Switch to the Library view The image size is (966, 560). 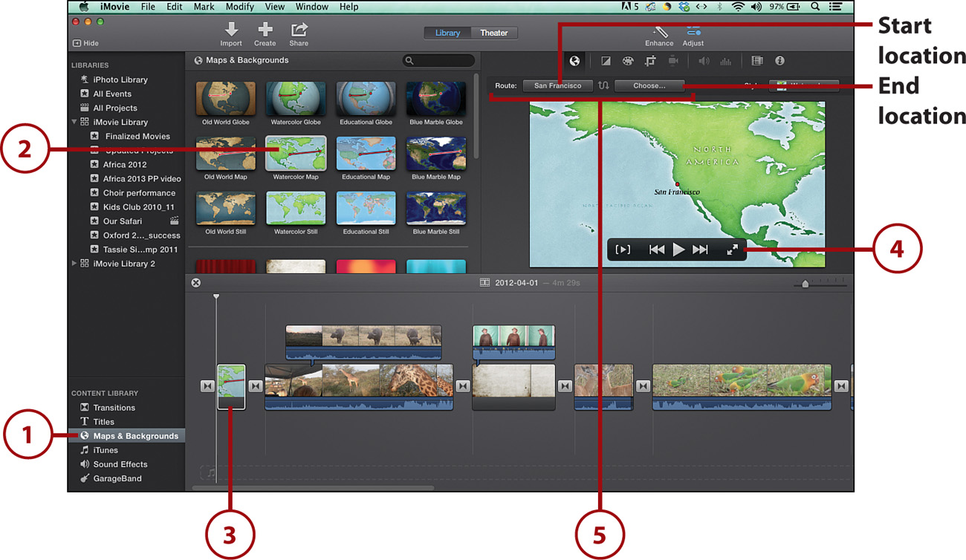point(447,33)
